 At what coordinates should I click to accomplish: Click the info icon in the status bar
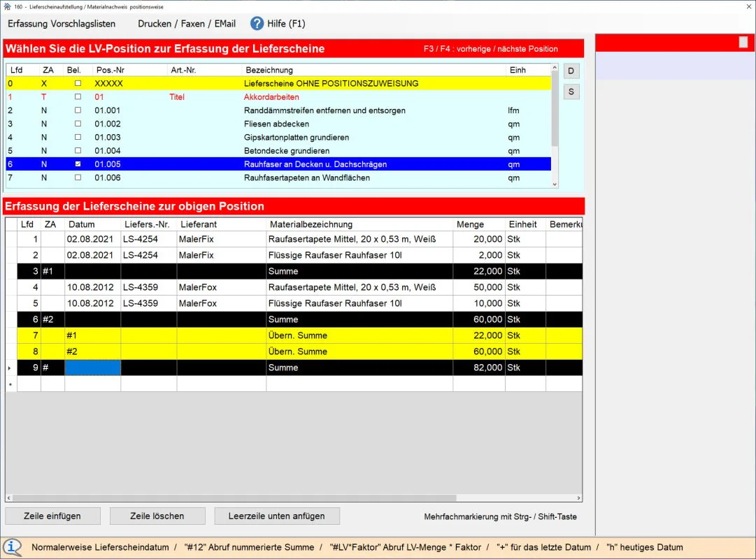click(13, 547)
